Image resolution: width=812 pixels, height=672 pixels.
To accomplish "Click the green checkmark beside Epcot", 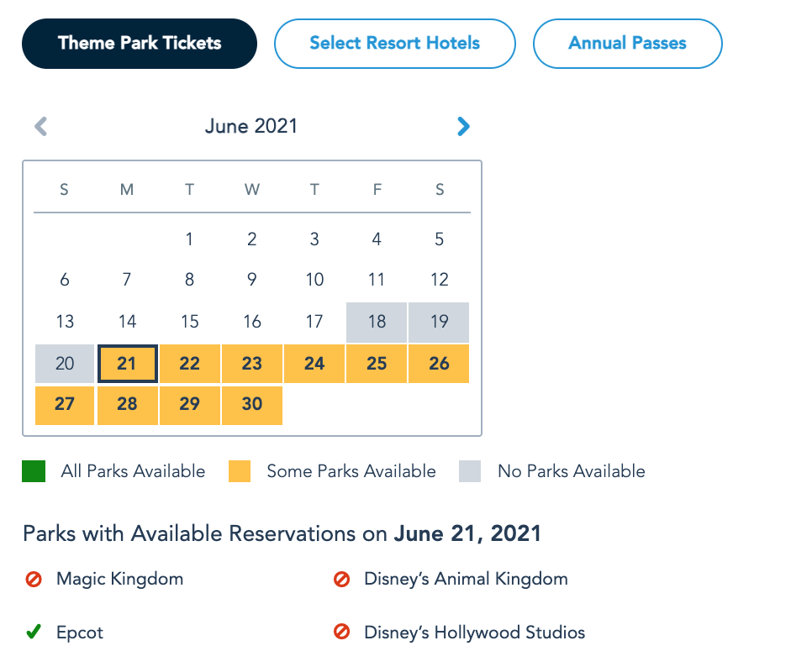I will (34, 633).
